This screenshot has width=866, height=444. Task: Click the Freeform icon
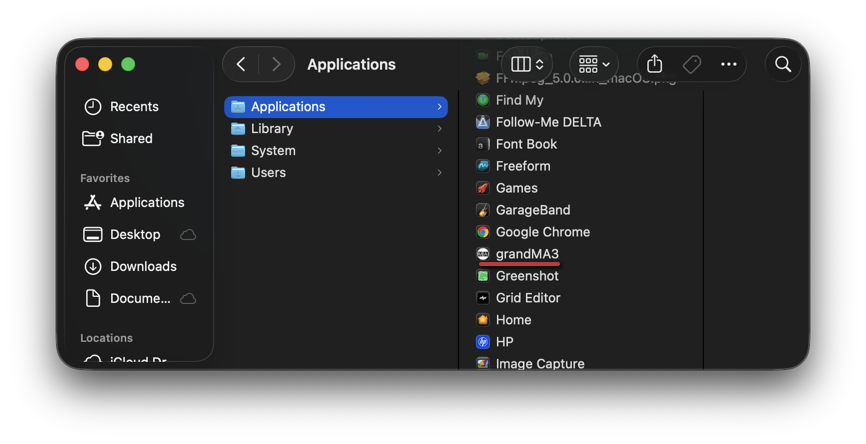click(x=483, y=166)
